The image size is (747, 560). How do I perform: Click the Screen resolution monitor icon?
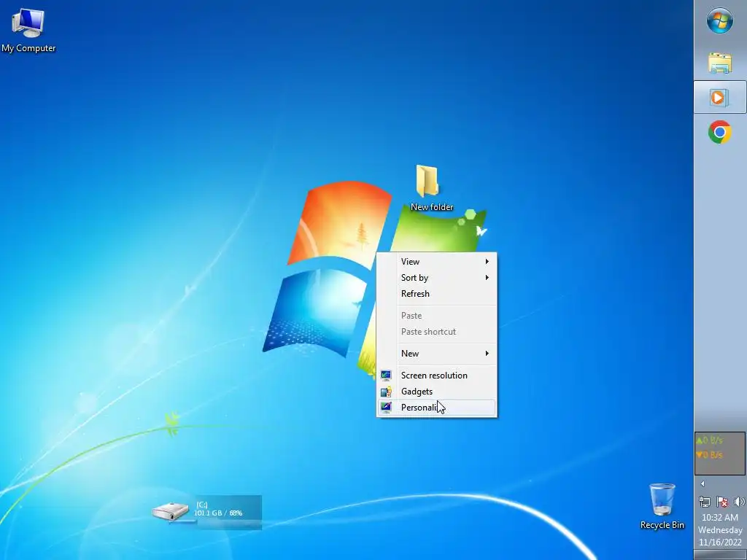[x=386, y=376]
